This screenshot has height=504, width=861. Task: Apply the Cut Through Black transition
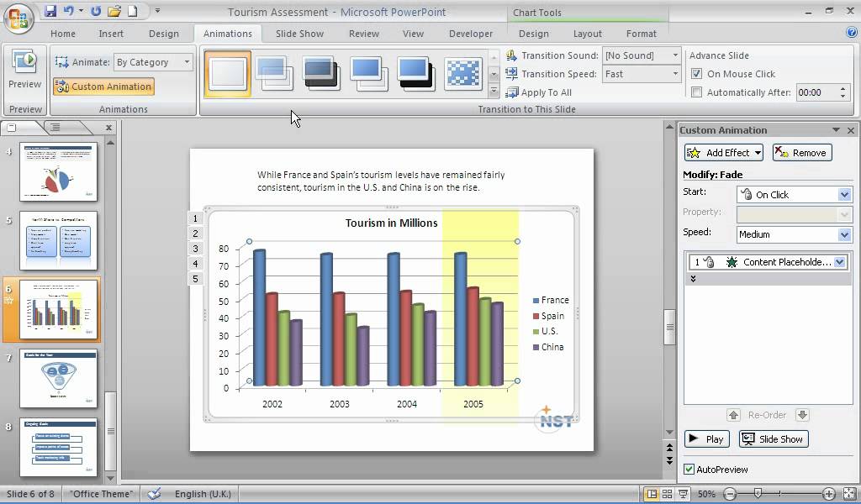coord(415,73)
